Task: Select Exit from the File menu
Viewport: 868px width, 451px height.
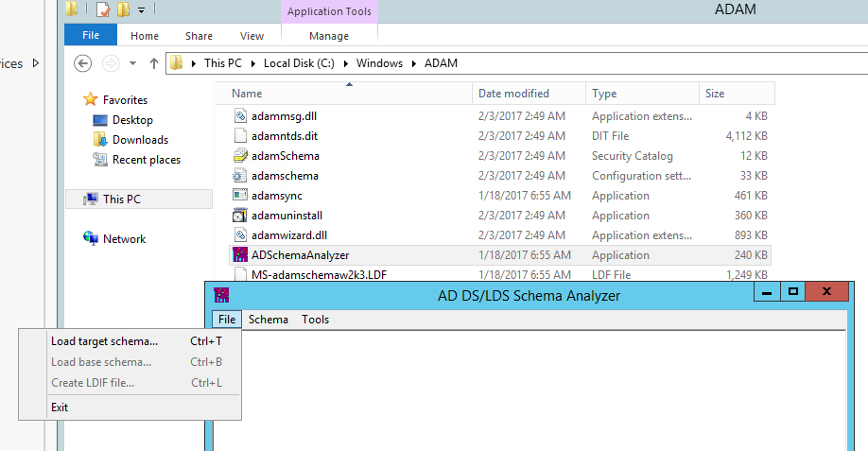Action: 60,408
